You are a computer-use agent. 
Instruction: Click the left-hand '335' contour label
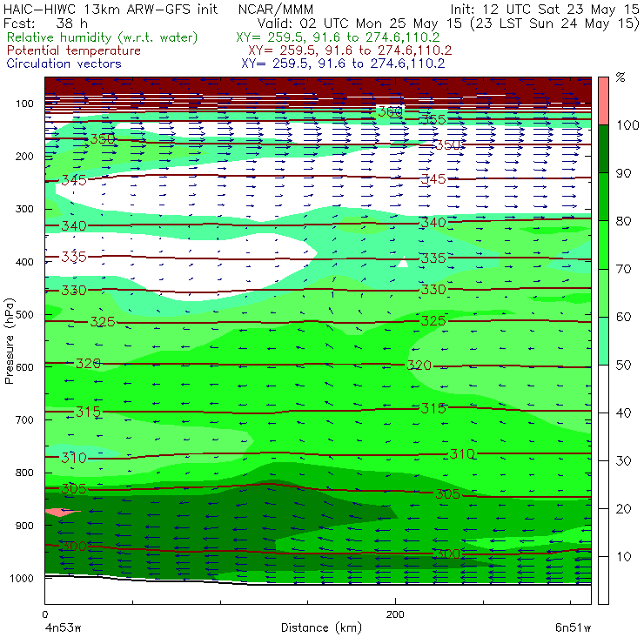coord(74,257)
